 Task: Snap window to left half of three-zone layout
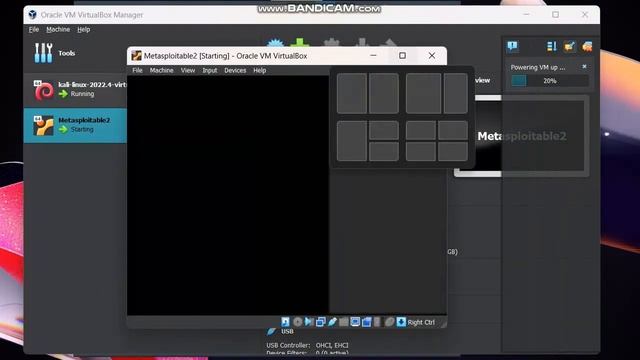[x=352, y=141]
